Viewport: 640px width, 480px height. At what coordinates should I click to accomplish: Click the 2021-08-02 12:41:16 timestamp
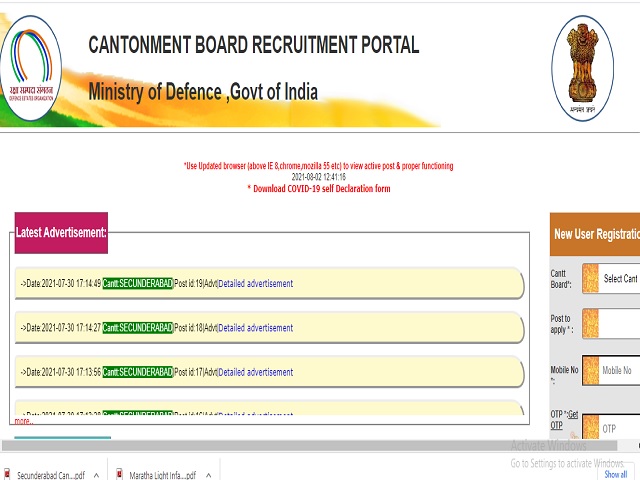point(318,177)
